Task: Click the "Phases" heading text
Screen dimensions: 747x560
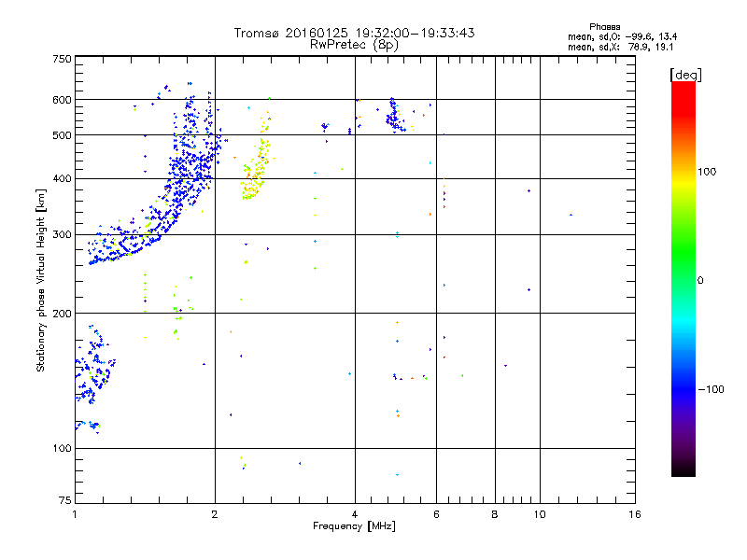Action: pyautogui.click(x=604, y=27)
